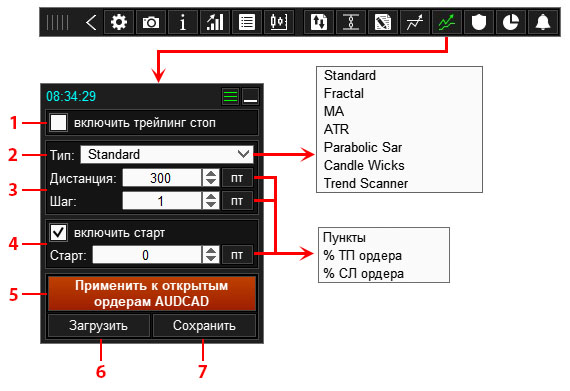Enable 'включить трейлинг стоп' checkbox
This screenshot has width=570, height=391.
[59, 122]
